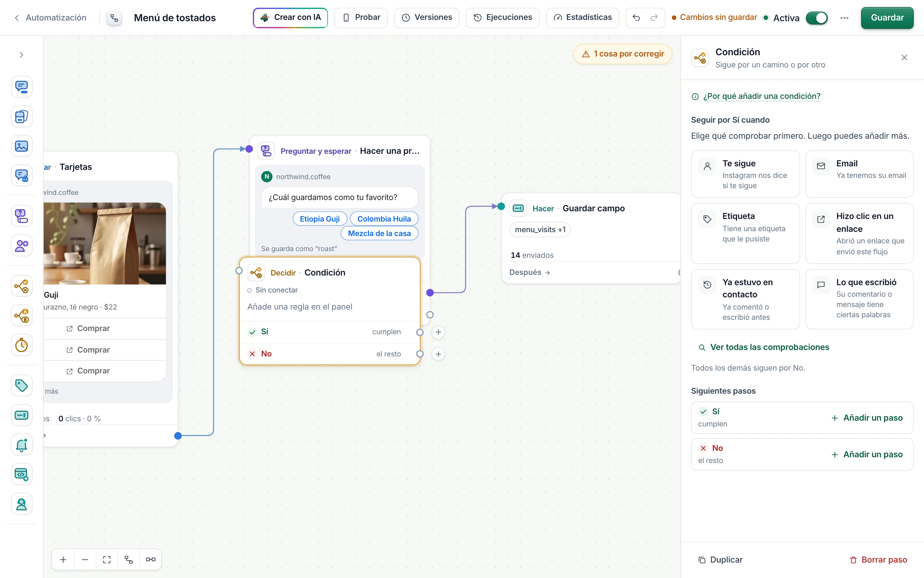Image resolution: width=924 pixels, height=578 pixels.
Task: Open the Versiones tab
Action: [426, 18]
